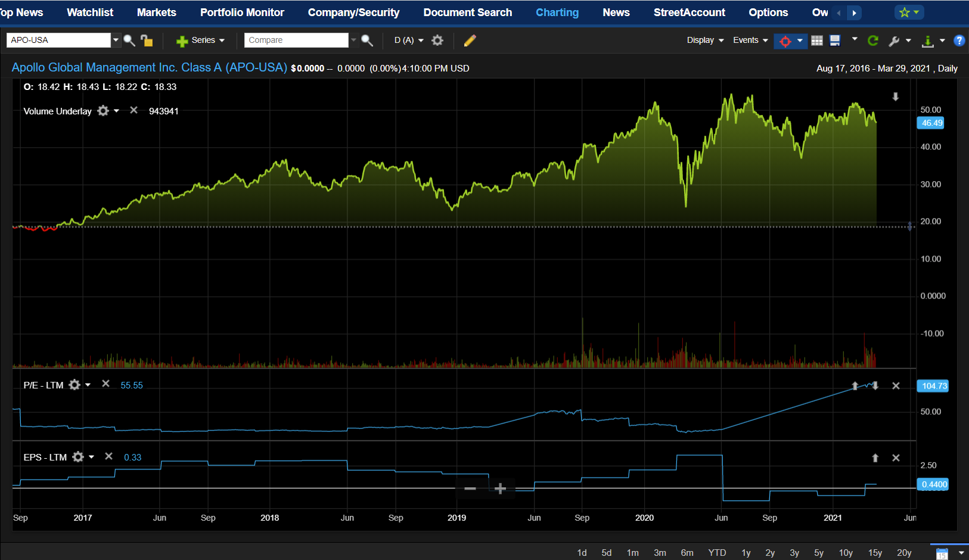Open favorites star dropdown arrow
This screenshot has height=560, width=969.
coord(916,12)
